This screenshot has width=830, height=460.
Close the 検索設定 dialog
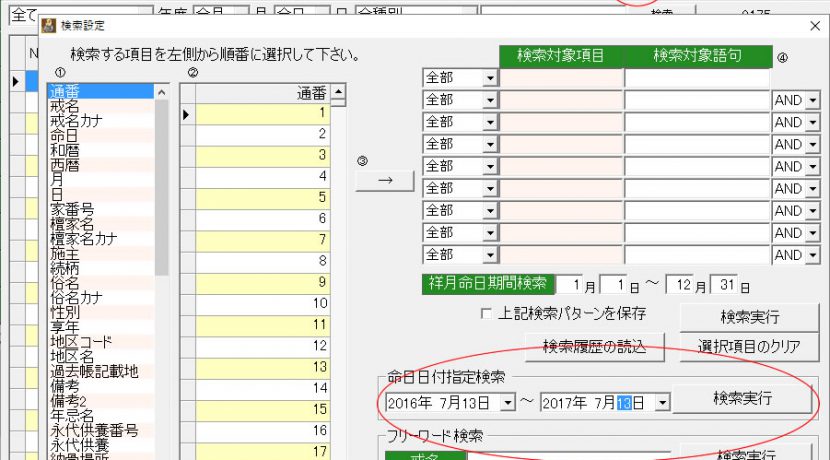815,26
